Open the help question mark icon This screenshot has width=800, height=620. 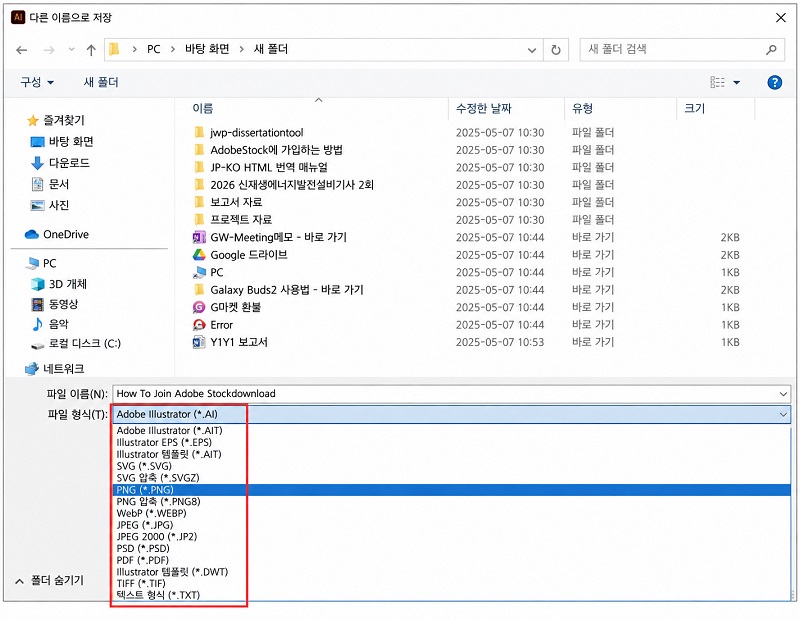click(x=774, y=82)
